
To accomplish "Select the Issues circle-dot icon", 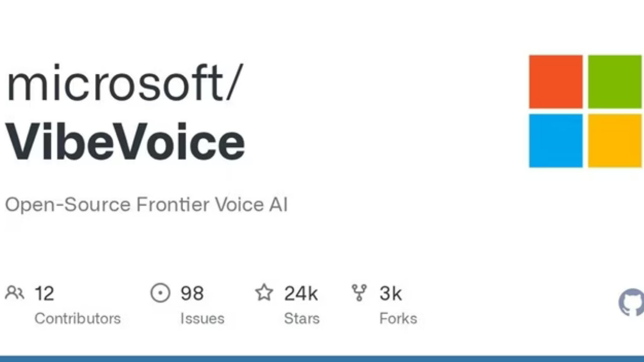I will 160,293.
